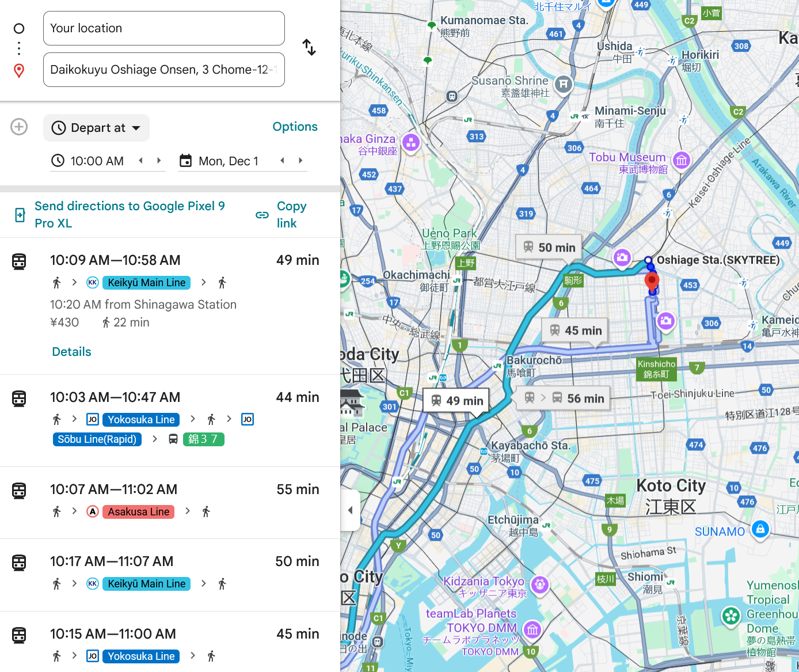The height and width of the screenshot is (672, 799).
Task: Change the Mon, Dec 1 date
Action: [229, 161]
